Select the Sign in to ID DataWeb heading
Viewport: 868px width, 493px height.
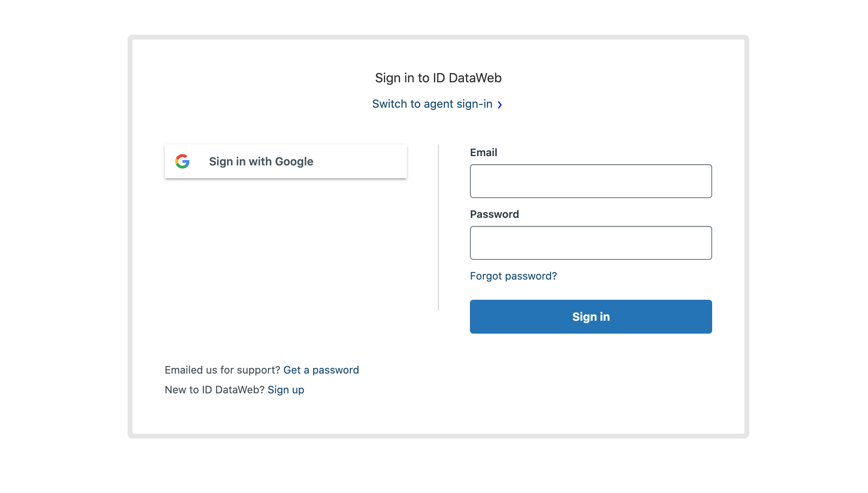(438, 78)
